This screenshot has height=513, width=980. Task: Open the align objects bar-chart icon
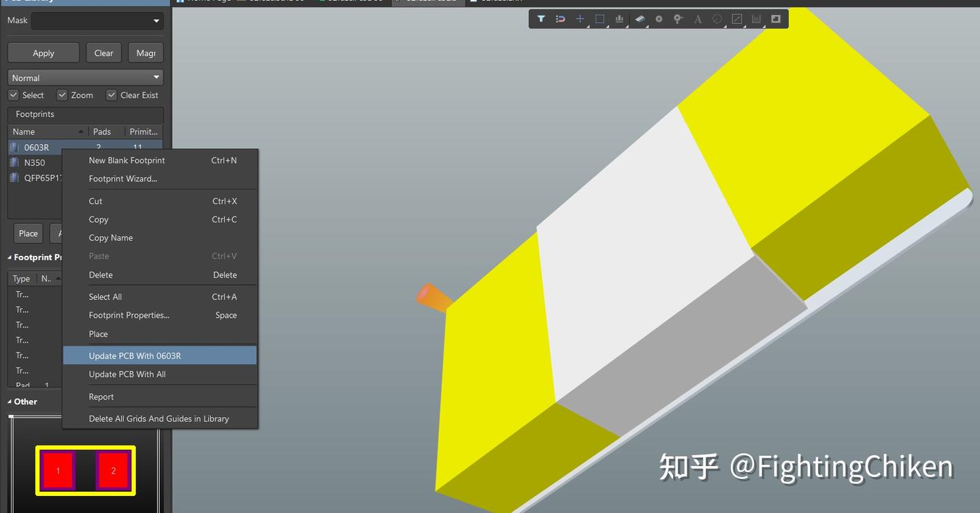pos(619,19)
